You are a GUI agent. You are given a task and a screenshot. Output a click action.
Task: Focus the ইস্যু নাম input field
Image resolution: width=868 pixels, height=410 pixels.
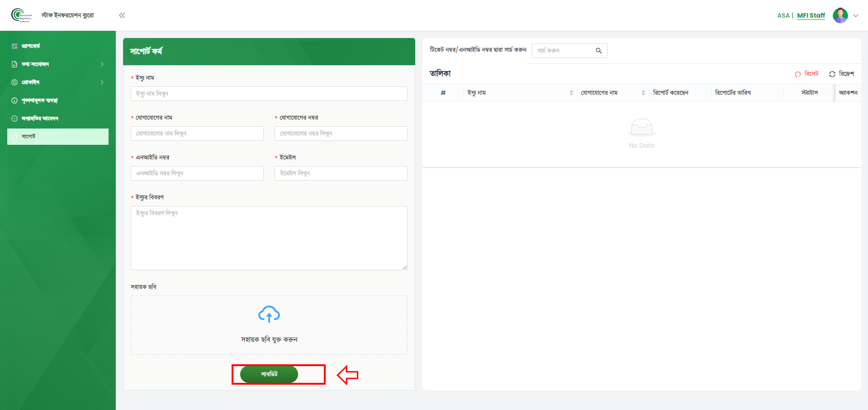pyautogui.click(x=269, y=94)
